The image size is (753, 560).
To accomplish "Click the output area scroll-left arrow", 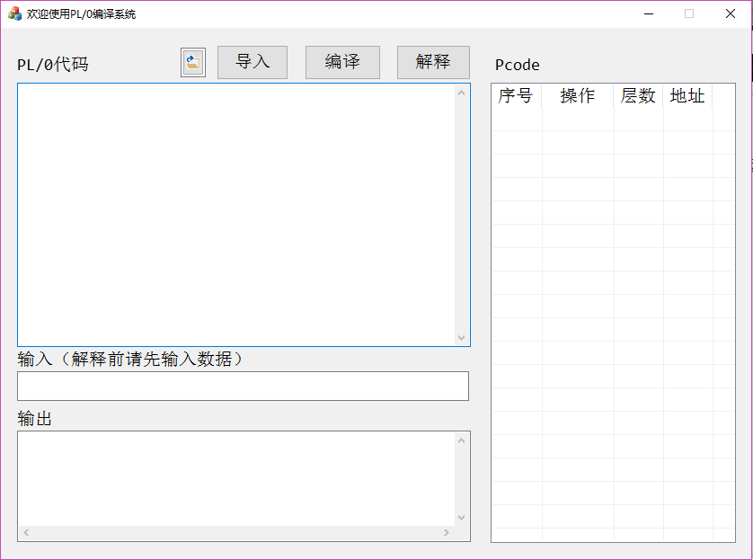I will tap(26, 532).
